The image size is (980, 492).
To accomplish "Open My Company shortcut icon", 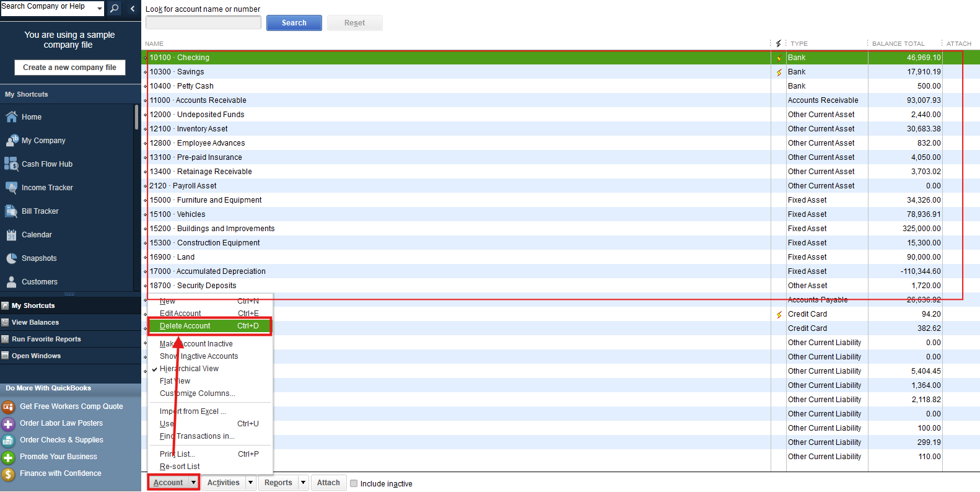I will [x=11, y=141].
